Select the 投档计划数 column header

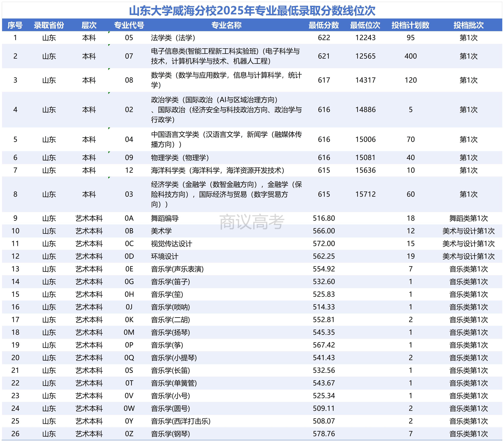(x=411, y=25)
